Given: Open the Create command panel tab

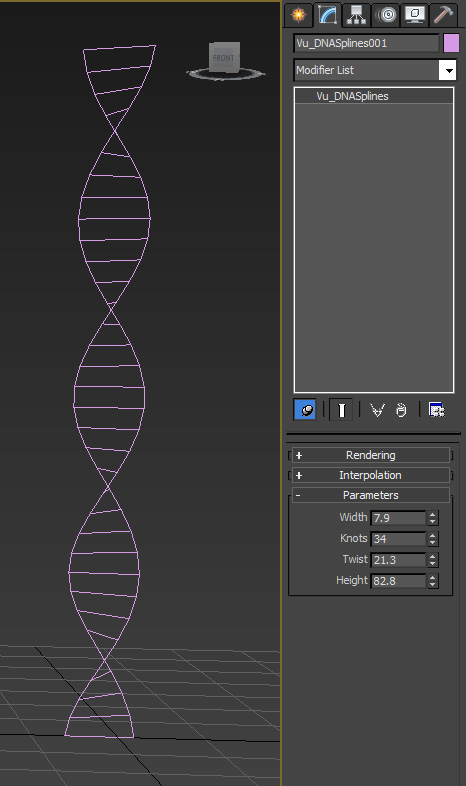Looking at the screenshot, I should coord(299,15).
